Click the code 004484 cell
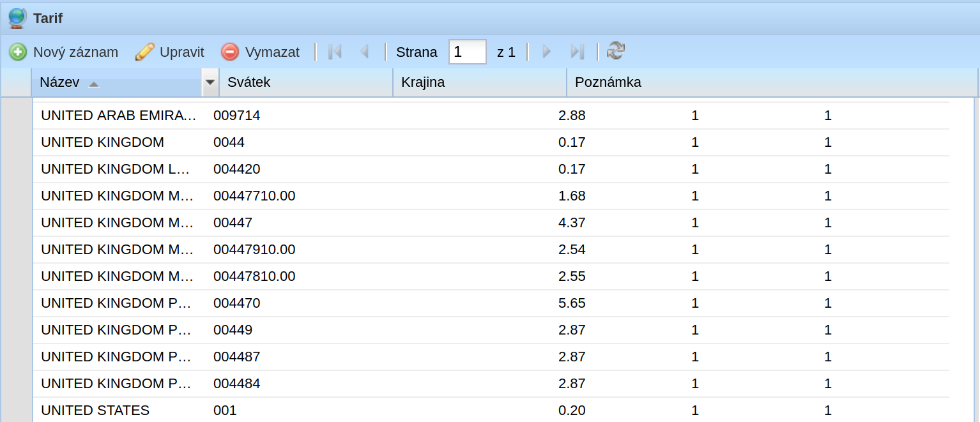The image size is (980, 422). [x=237, y=384]
